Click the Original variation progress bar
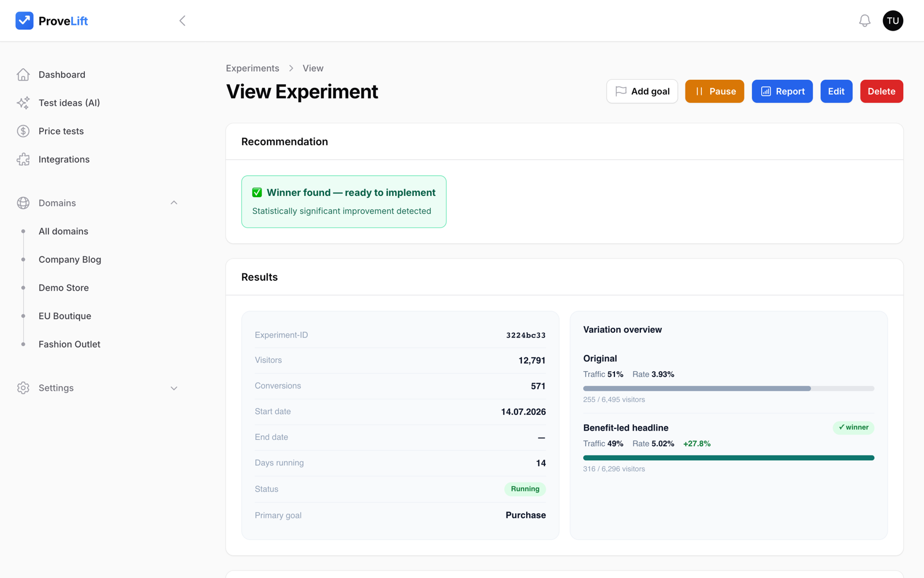 729,388
